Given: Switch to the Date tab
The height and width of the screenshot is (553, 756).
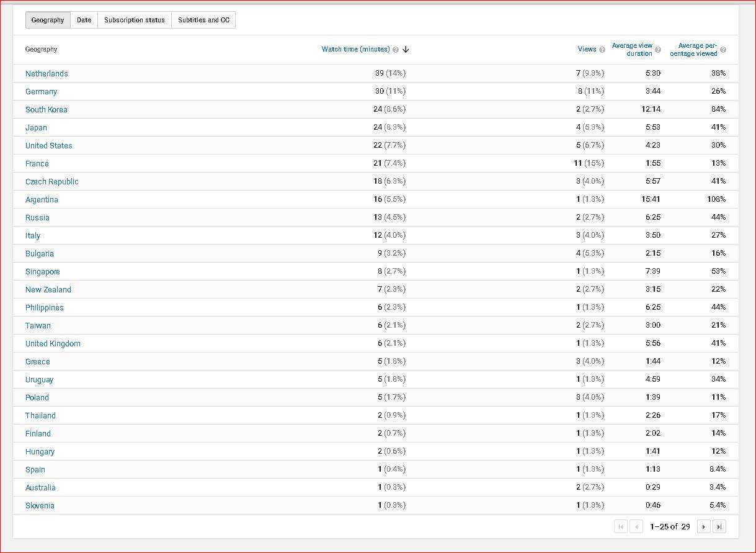Looking at the screenshot, I should click(84, 20).
